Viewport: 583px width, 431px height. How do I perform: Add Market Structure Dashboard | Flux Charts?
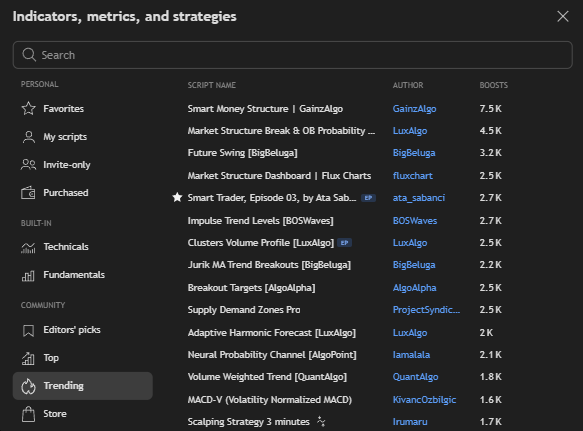(279, 176)
